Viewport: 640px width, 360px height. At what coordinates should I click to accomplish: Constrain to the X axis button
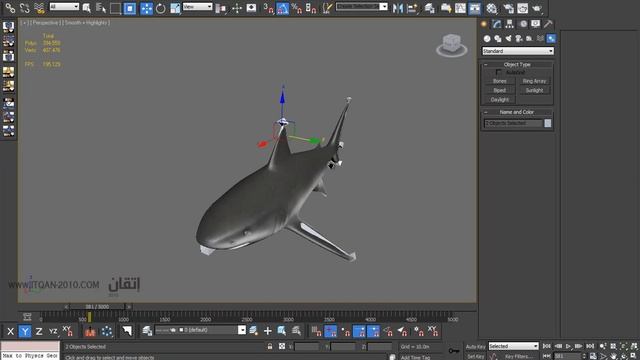pos(11,331)
